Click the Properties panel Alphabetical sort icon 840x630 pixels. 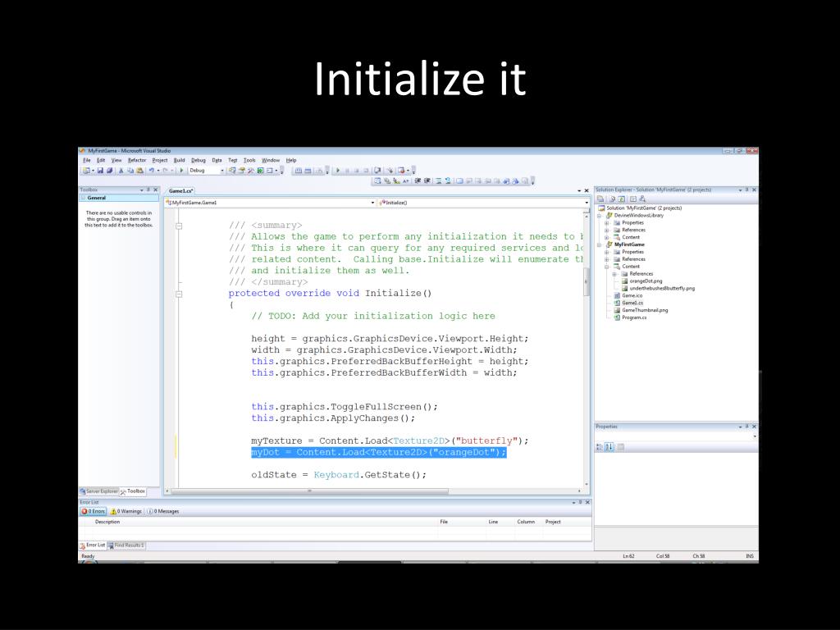[609, 447]
